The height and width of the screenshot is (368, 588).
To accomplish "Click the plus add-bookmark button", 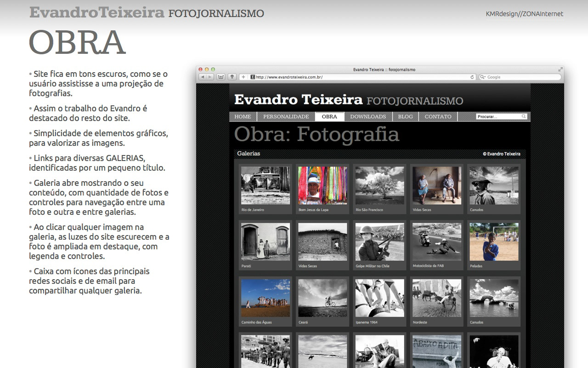I will [244, 77].
